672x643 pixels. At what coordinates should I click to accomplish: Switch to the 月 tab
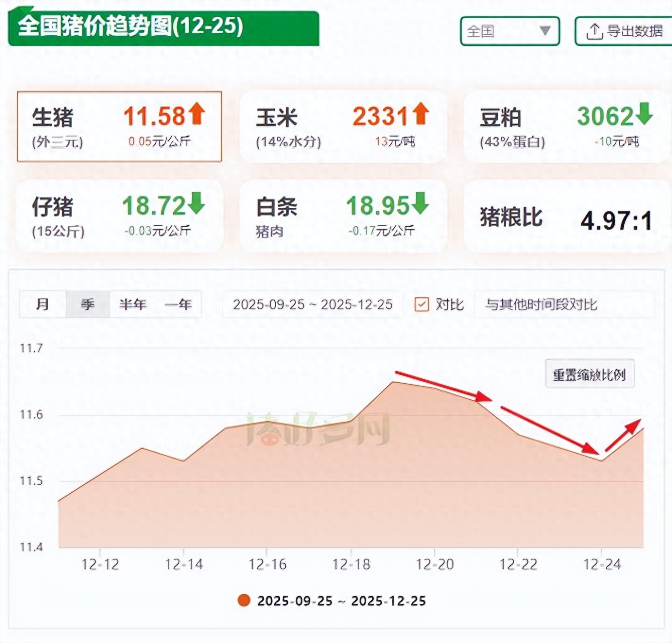point(43,304)
